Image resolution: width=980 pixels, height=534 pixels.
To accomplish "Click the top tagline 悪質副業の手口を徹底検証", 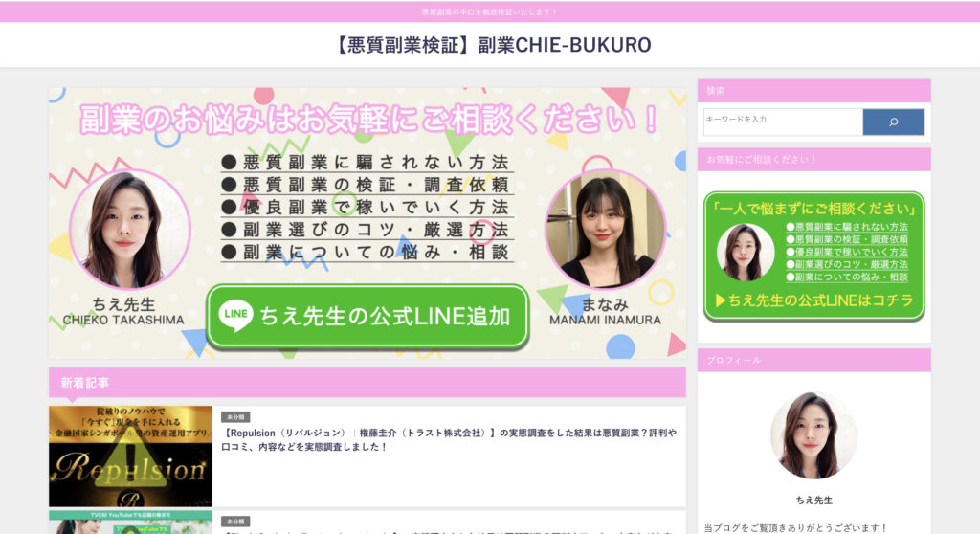I will point(489,11).
